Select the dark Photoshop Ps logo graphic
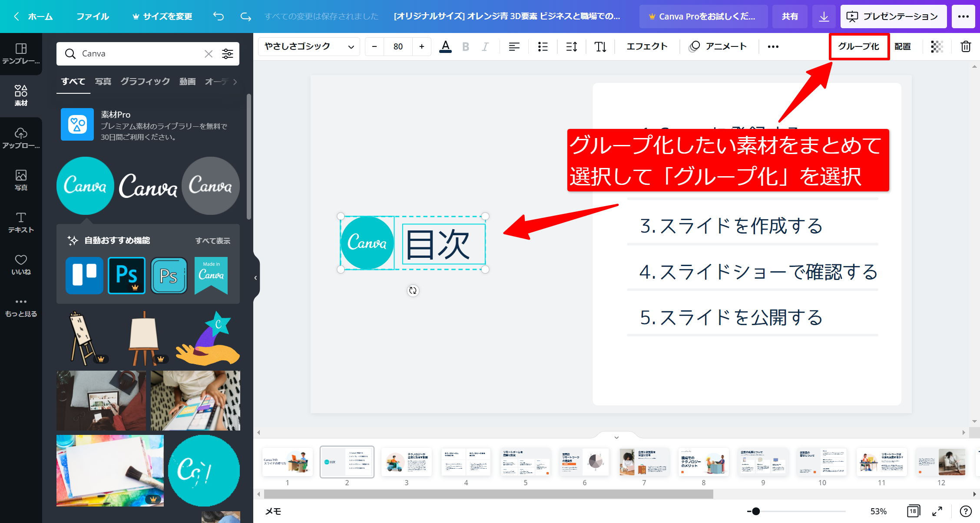Screen dimensions: 980x523 tap(126, 275)
